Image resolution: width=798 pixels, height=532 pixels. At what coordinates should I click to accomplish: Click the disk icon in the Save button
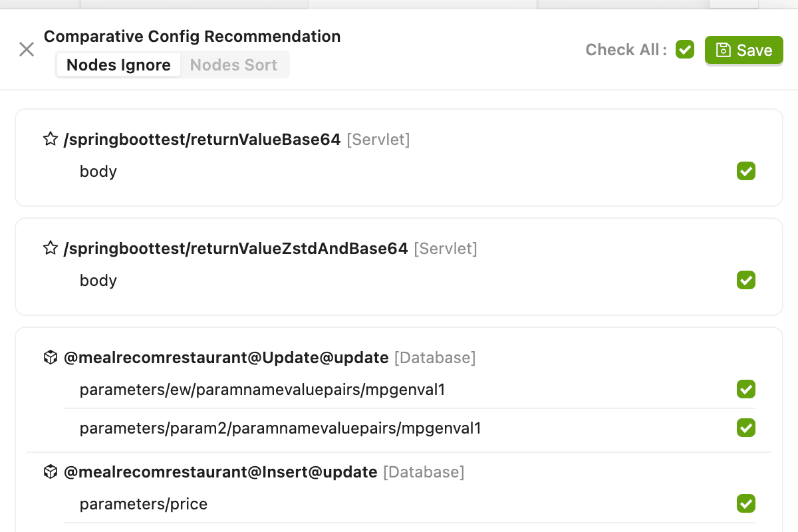tap(723, 50)
